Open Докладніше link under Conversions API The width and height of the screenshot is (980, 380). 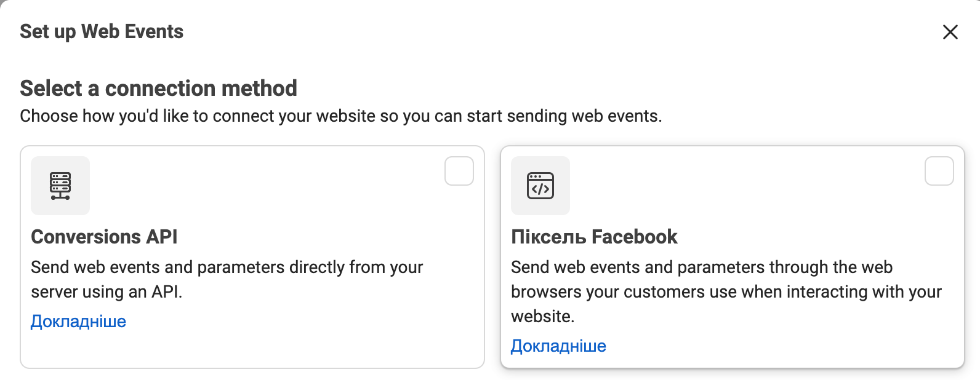coord(78,322)
